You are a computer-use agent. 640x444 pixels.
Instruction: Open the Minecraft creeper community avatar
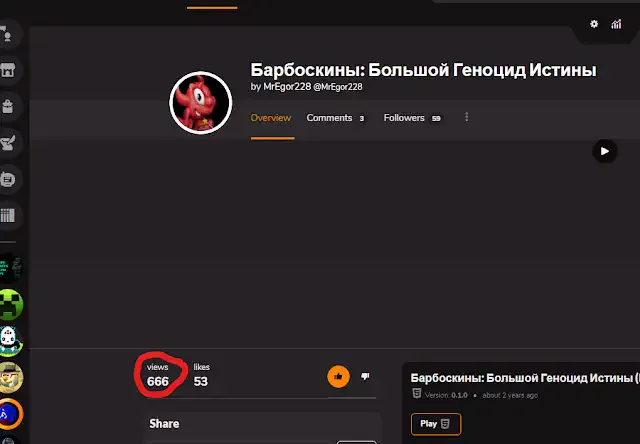[10, 304]
